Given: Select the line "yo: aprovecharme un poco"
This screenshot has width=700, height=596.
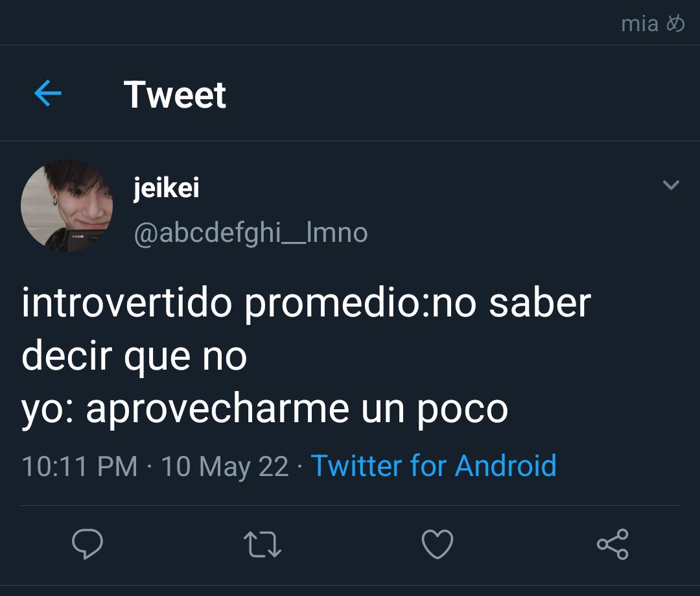Looking at the screenshot, I should 264,410.
